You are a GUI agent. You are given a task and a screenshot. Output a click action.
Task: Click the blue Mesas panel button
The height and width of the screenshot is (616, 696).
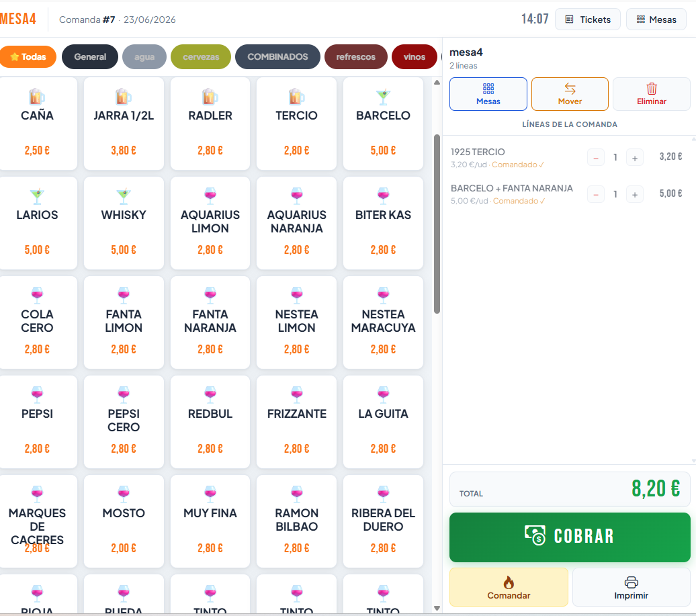[488, 94]
